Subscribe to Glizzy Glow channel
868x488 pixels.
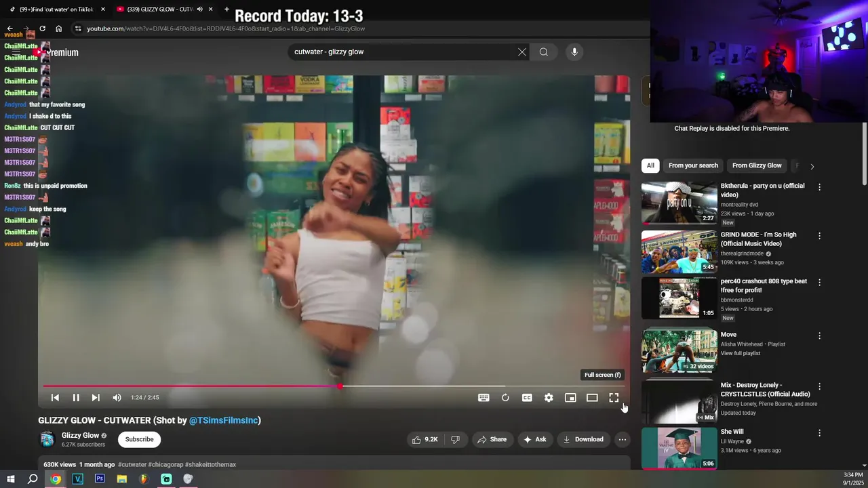click(x=139, y=439)
